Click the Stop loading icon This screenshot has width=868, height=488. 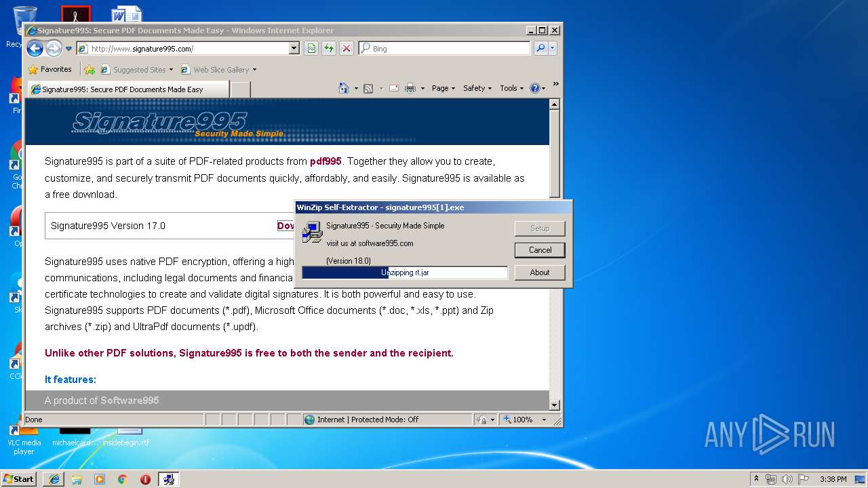tap(347, 48)
